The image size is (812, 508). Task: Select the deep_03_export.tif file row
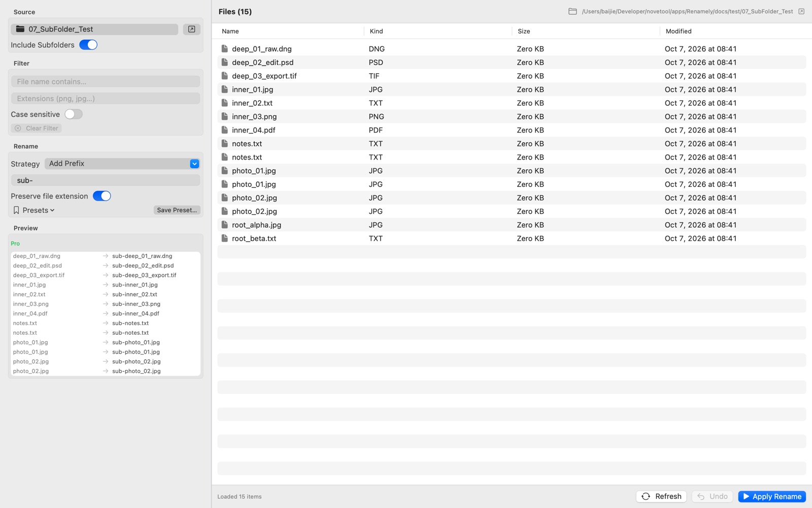click(512, 76)
